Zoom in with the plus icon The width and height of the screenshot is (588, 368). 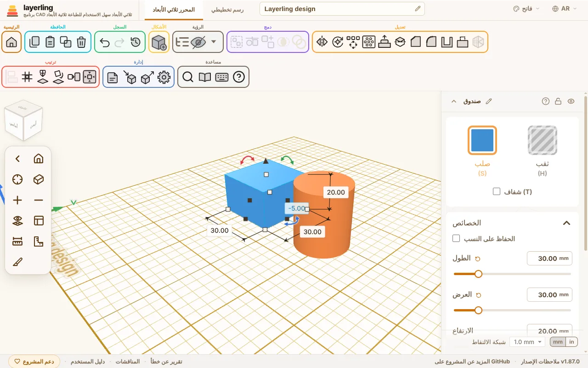(x=17, y=200)
